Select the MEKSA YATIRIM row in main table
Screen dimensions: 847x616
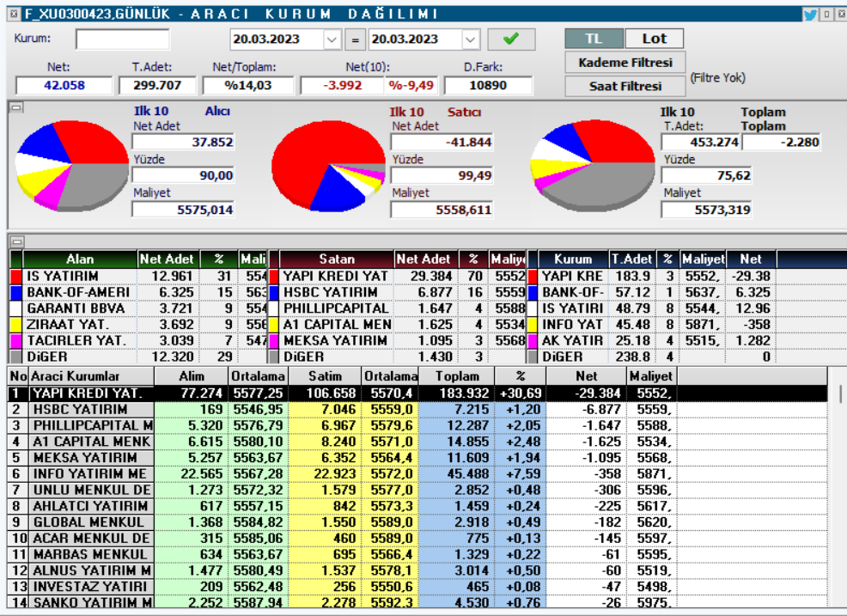tap(417, 458)
